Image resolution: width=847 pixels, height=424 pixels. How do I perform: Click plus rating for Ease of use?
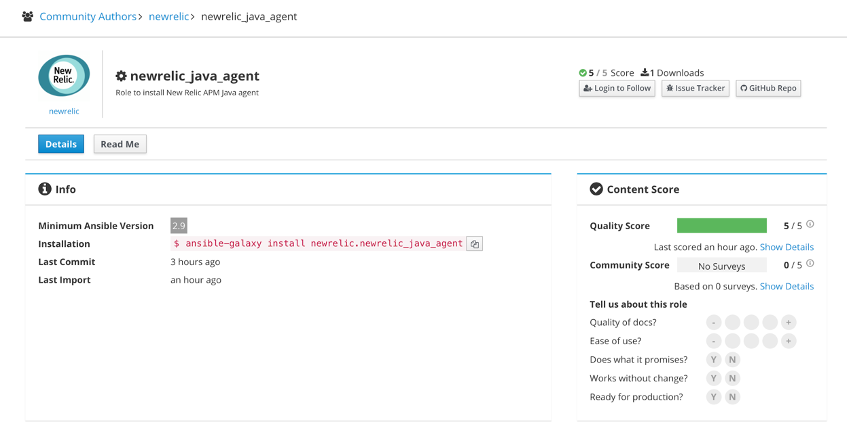coord(789,341)
